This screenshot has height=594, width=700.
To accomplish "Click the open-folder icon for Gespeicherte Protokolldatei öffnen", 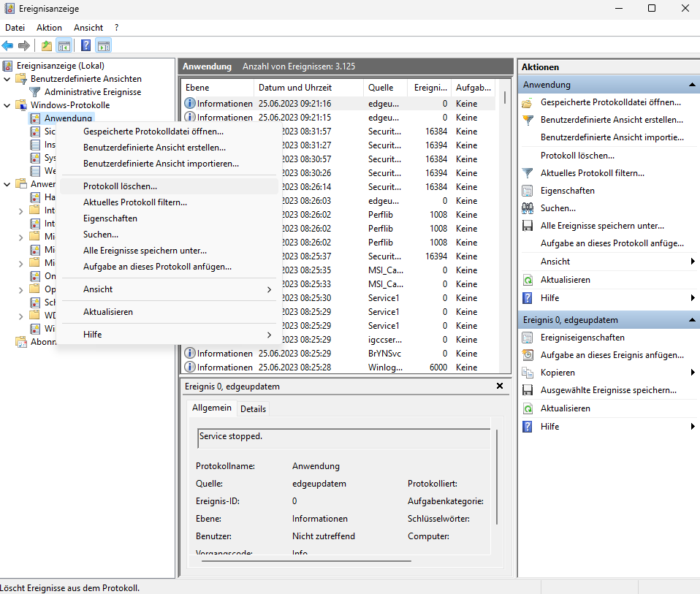I will pos(528,102).
